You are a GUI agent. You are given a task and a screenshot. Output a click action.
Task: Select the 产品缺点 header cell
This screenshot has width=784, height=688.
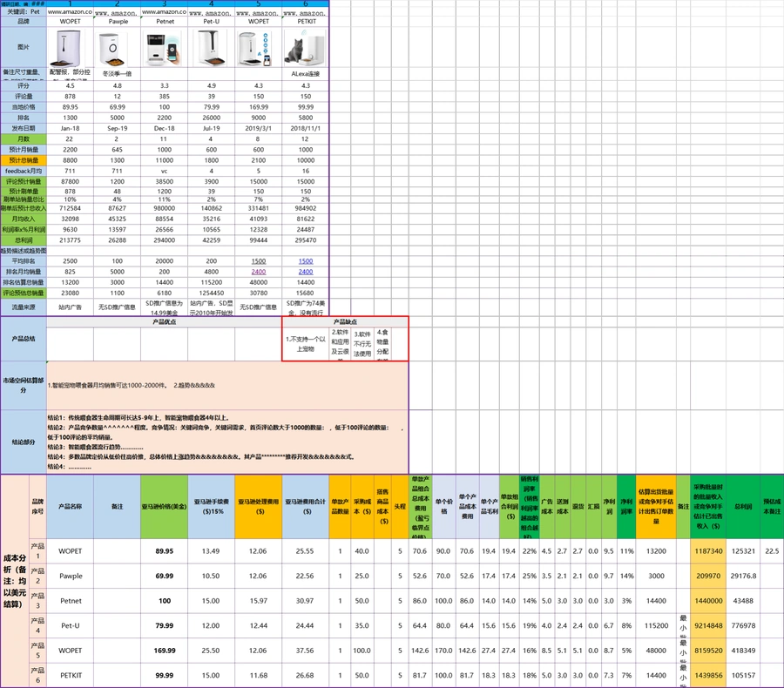[x=345, y=321]
